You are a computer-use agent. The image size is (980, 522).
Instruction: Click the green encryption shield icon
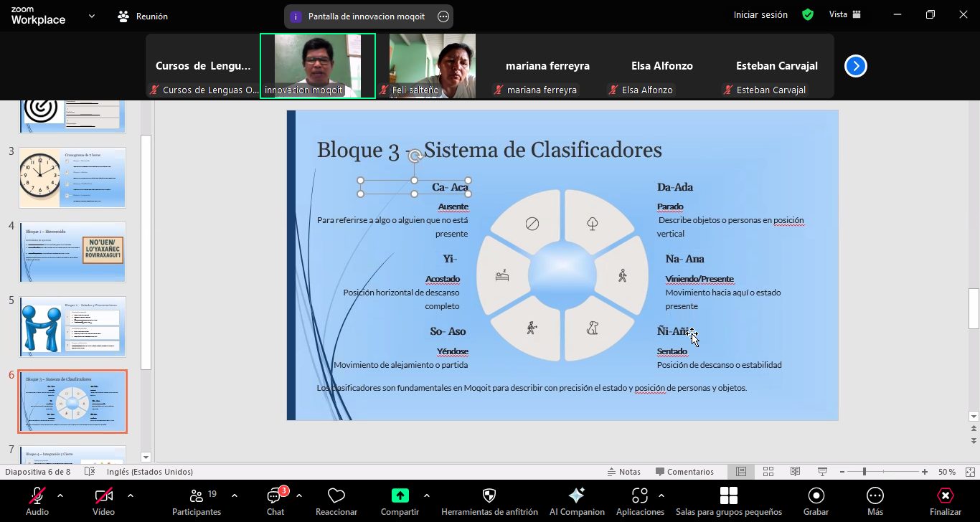[808, 15]
